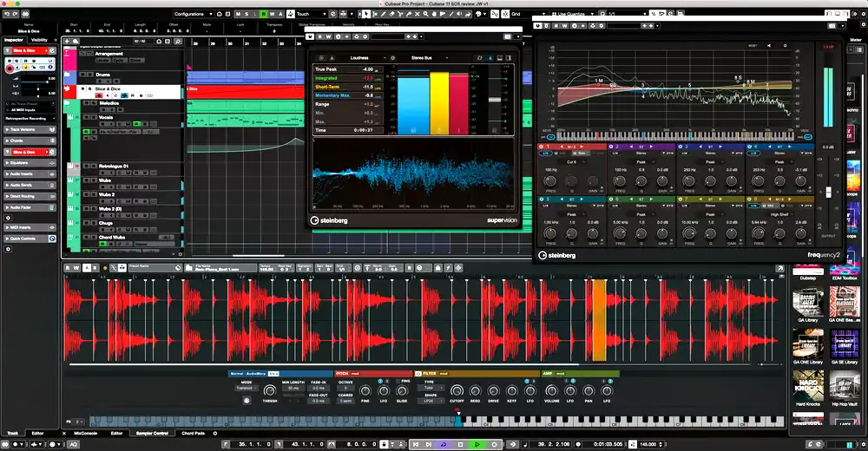
Task: Switch to the Inspector tab
Action: 14,40
